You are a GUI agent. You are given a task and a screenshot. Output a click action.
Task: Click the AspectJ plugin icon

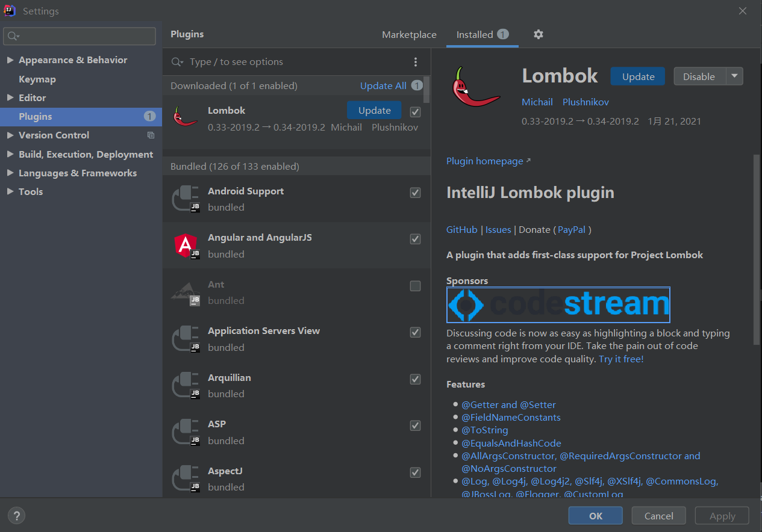[x=186, y=478]
